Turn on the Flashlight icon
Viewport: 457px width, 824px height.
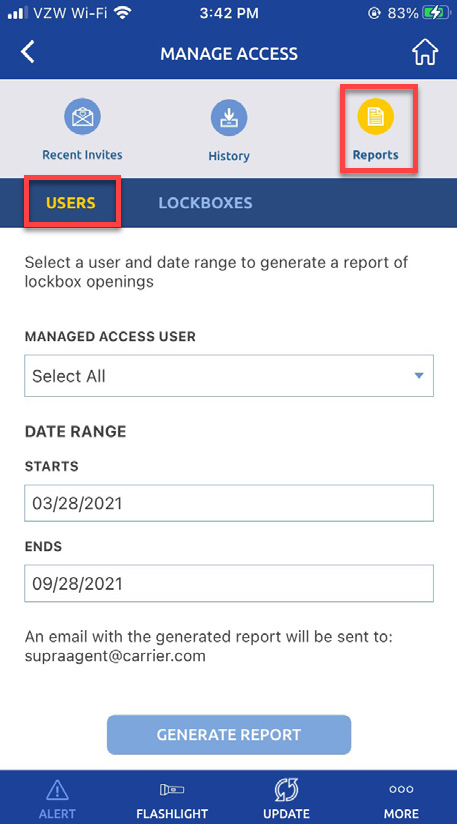click(x=172, y=790)
